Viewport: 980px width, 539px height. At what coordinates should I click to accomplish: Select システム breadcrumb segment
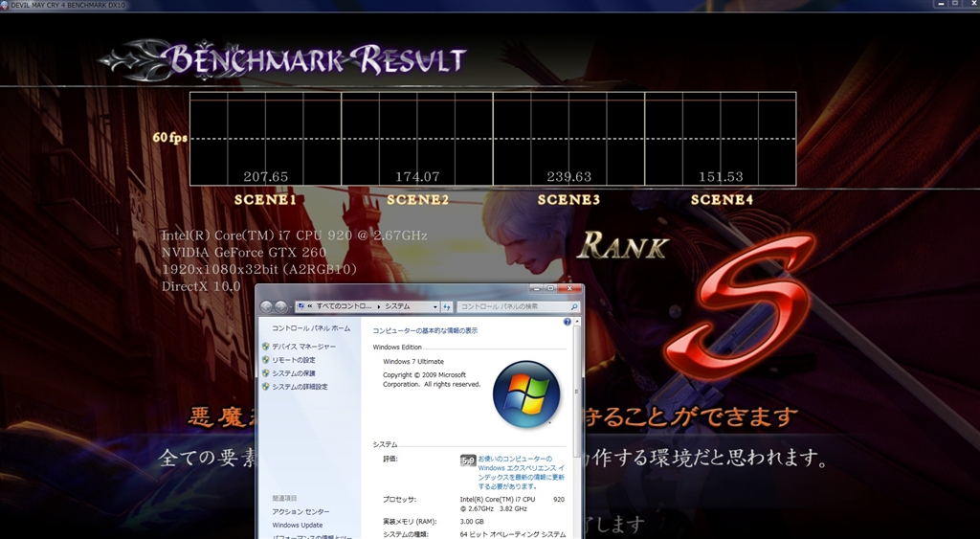pyautogui.click(x=397, y=306)
